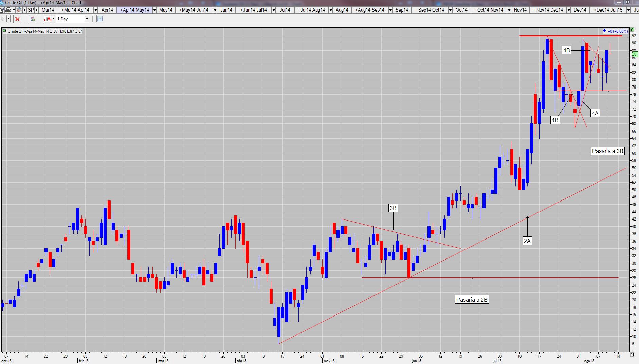This screenshot has width=639, height=364.
Task: Select the Dec14 tab
Action: pos(580,10)
